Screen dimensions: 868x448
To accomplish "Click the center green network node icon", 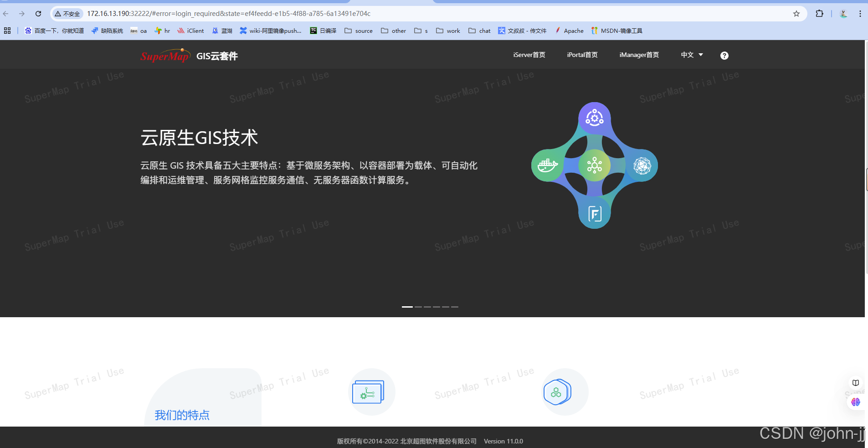I will pos(594,165).
